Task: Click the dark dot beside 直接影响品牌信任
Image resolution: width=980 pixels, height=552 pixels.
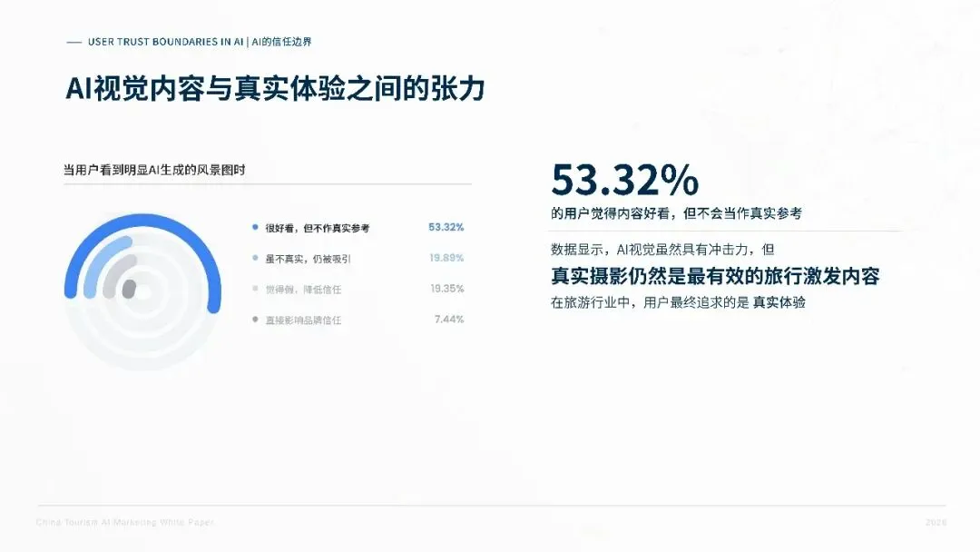Action: [x=255, y=319]
